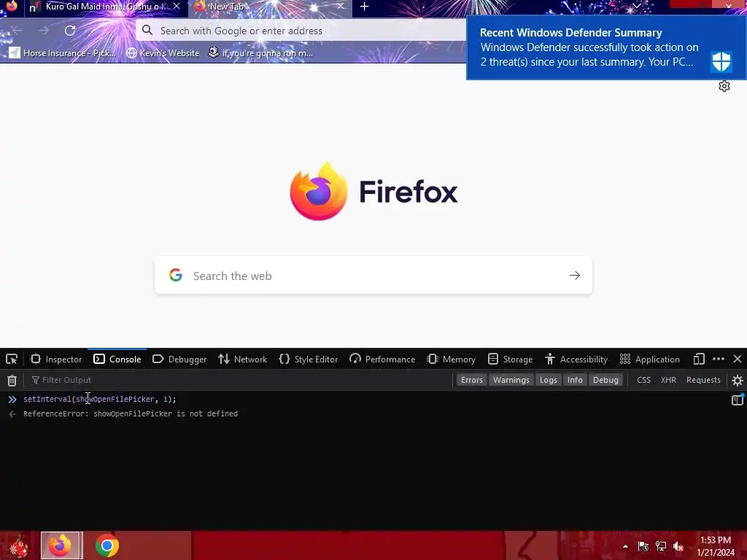Show hidden tray icons arrow
This screenshot has height=560, width=747.
click(625, 546)
